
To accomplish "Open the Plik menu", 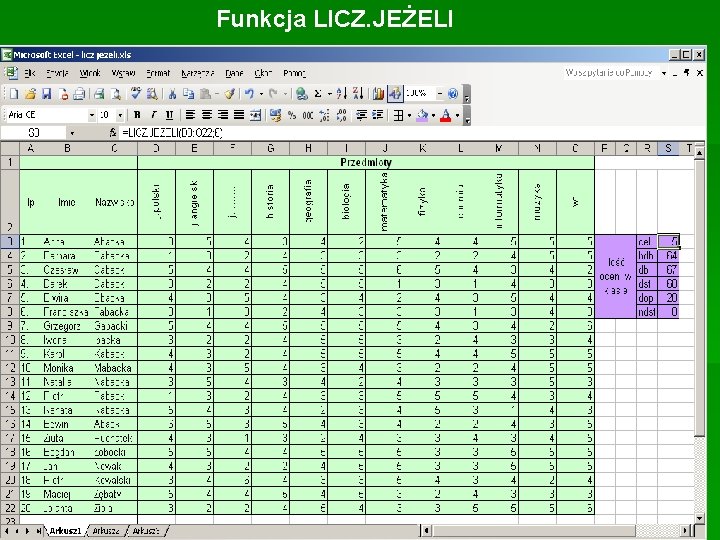I will [x=30, y=73].
